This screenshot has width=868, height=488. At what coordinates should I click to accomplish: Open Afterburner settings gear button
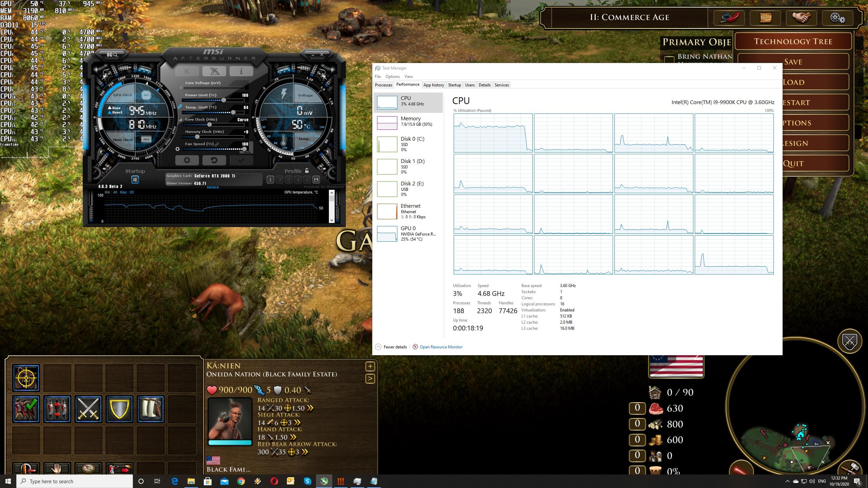(x=187, y=160)
